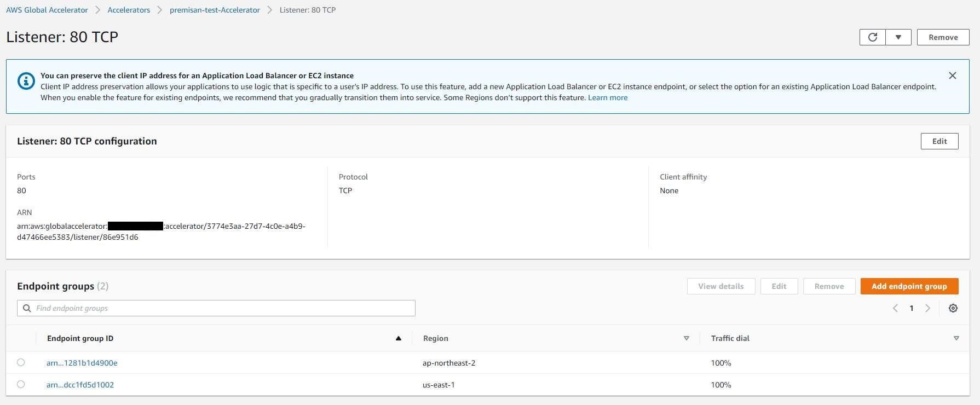Dismiss the client IP preservation banner
The height and width of the screenshot is (405, 980).
[953, 76]
